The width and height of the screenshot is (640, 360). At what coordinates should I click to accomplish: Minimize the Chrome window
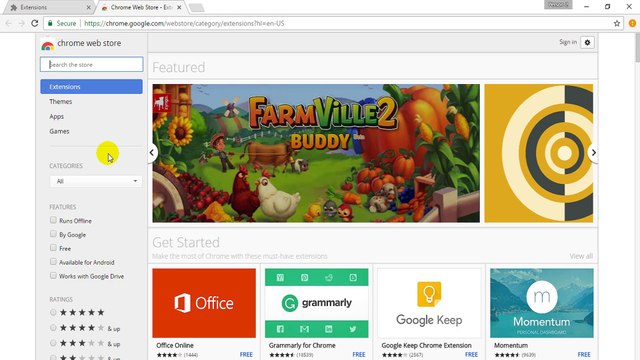pyautogui.click(x=587, y=7)
